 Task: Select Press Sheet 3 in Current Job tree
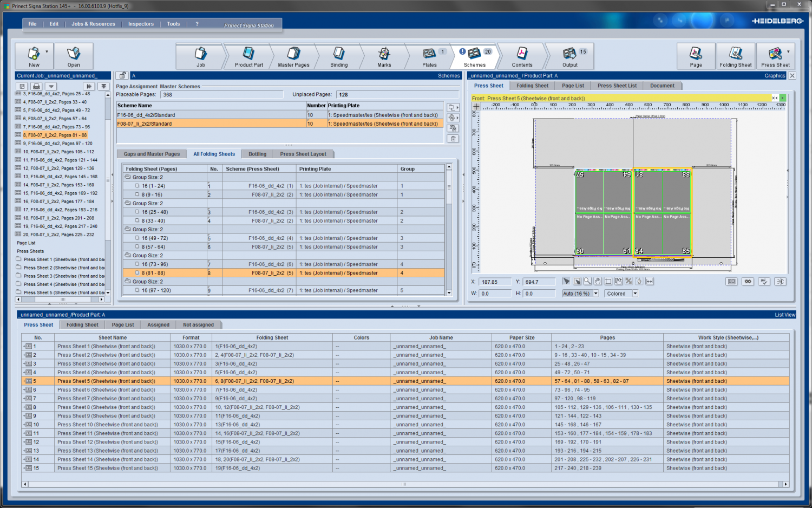point(61,276)
